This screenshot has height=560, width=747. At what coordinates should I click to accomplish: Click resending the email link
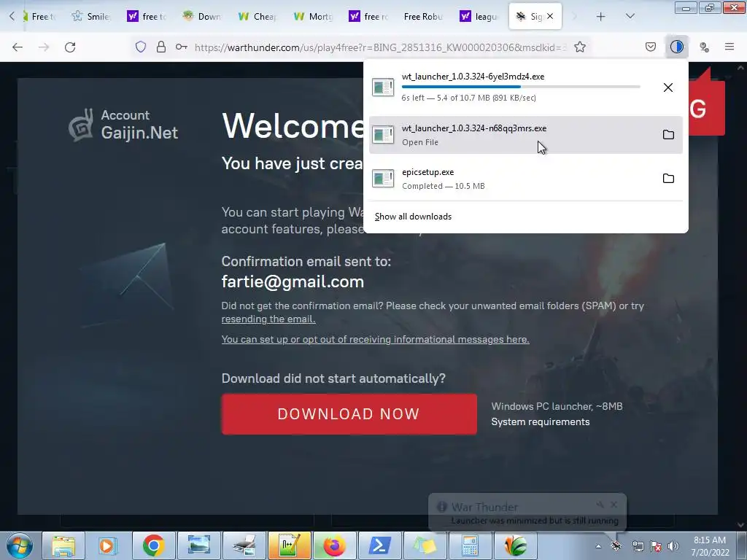tap(268, 319)
